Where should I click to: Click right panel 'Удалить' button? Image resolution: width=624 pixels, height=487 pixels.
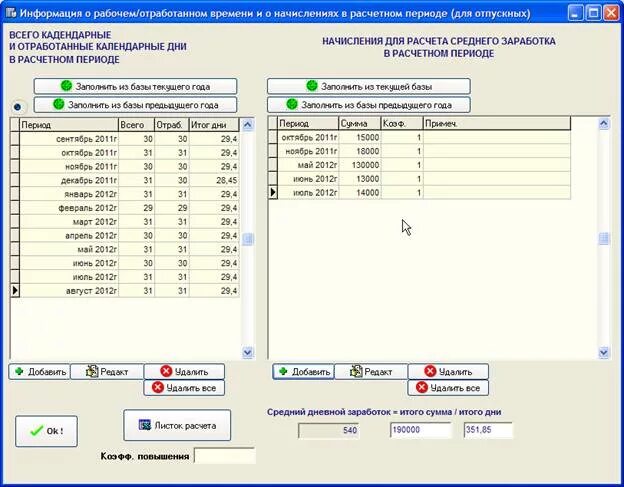click(x=448, y=372)
